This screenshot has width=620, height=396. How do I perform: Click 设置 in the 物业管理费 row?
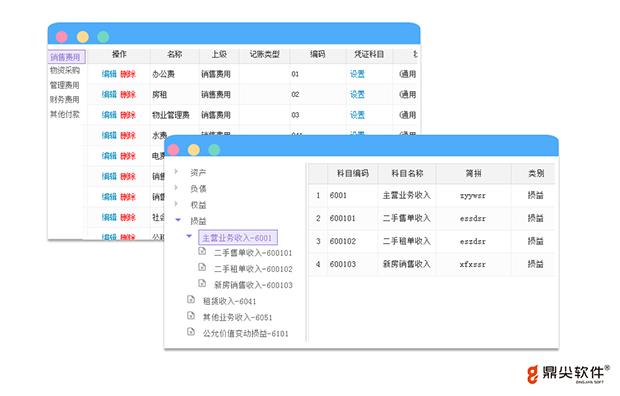click(357, 115)
